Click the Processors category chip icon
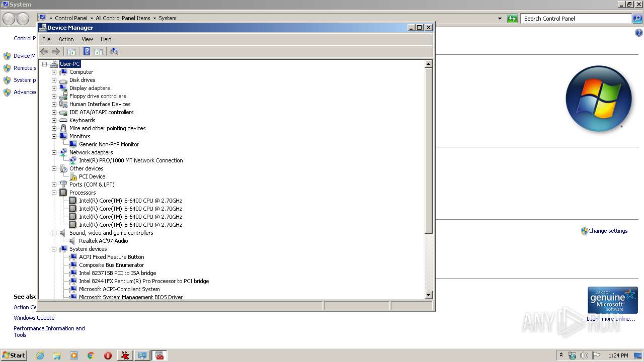644x362 pixels. tap(63, 193)
